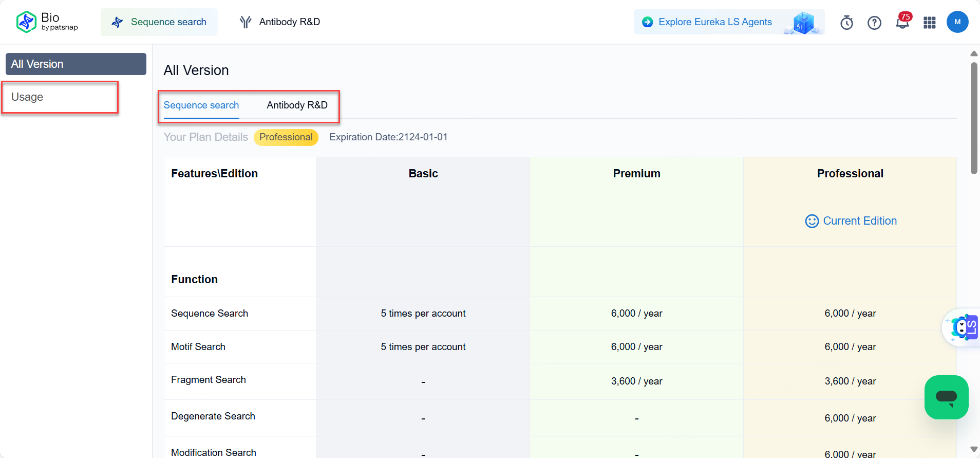980x458 pixels.
Task: Open the history timer icon
Action: pos(846,23)
